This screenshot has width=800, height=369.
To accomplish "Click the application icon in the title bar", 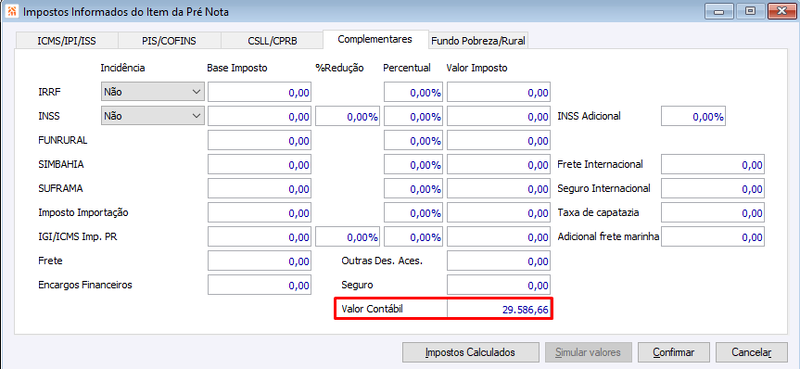I will [x=13, y=12].
